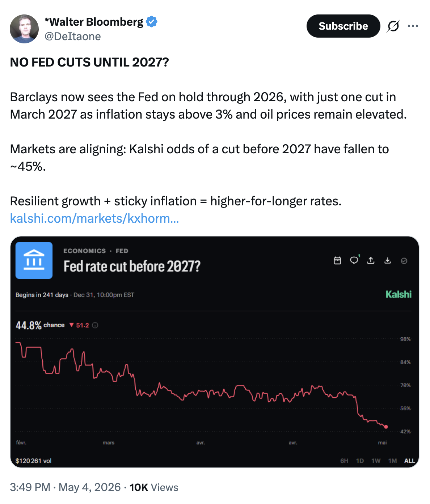
Task: Click the calendar icon on Kalshi card
Action: pos(337,261)
